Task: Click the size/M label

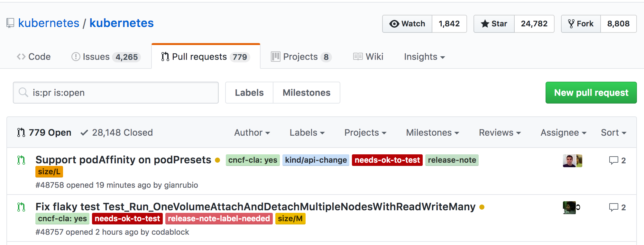Action: [x=290, y=219]
